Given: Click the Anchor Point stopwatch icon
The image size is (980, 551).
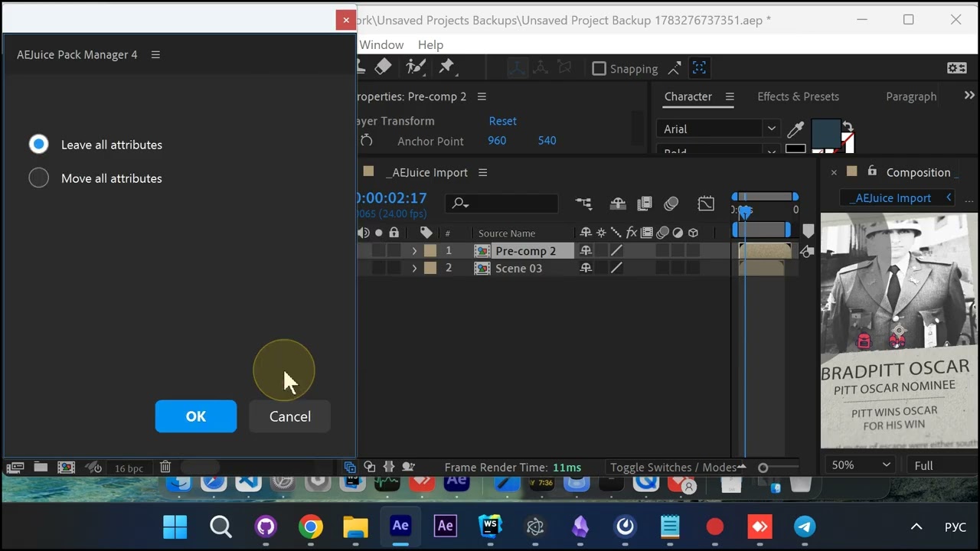Looking at the screenshot, I should point(367,141).
